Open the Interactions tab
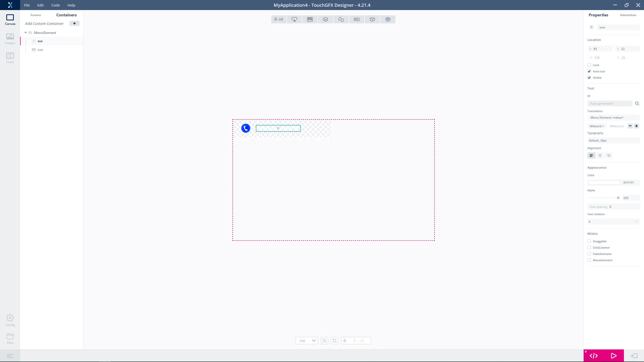This screenshot has width=644, height=362. click(x=628, y=15)
